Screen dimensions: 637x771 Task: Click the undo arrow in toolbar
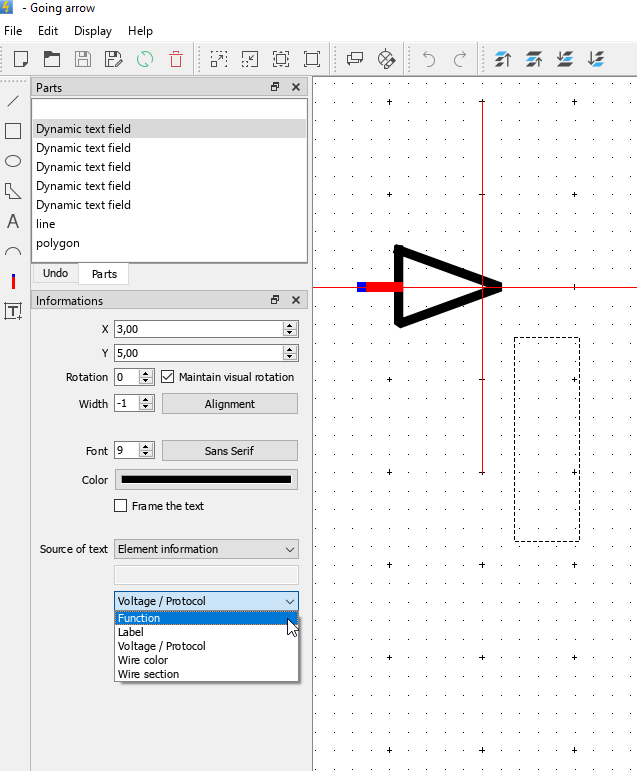coord(429,59)
